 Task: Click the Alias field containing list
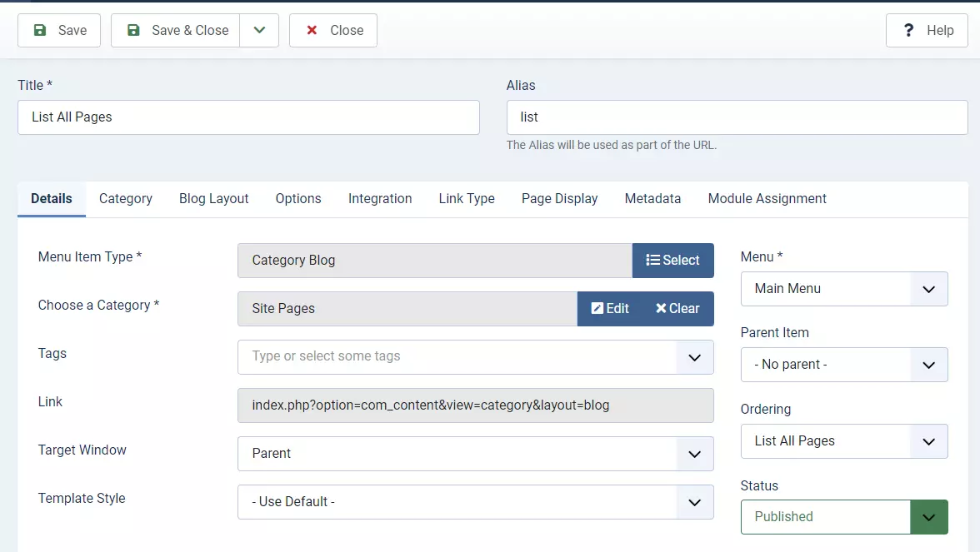(737, 117)
